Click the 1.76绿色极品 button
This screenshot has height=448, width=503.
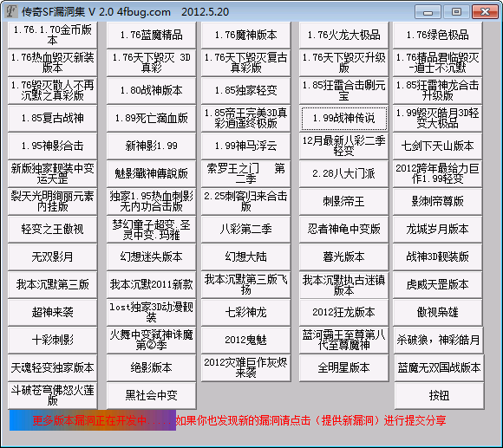tap(438, 35)
